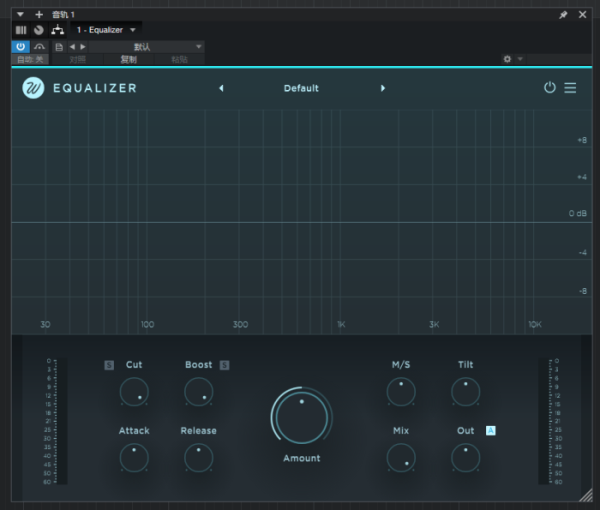Open the Default preset name list
Image resolution: width=600 pixels, height=510 pixels.
coord(301,88)
